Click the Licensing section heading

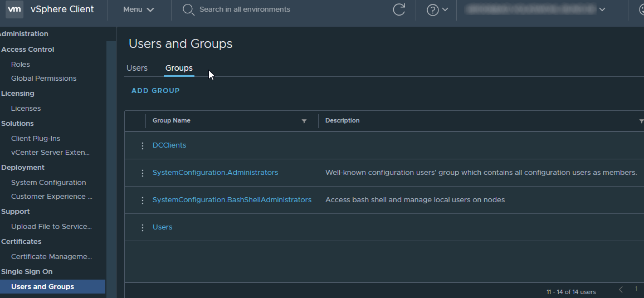pyautogui.click(x=18, y=93)
